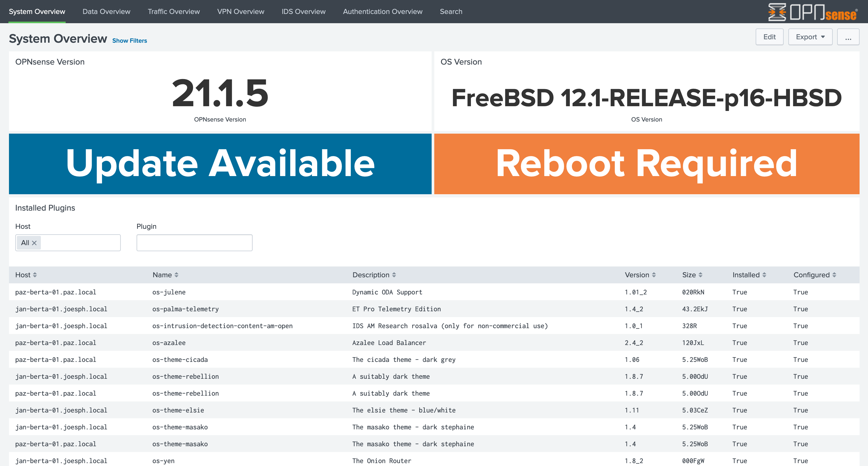Switch to System Overview tab
The image size is (868, 466).
[x=37, y=11]
